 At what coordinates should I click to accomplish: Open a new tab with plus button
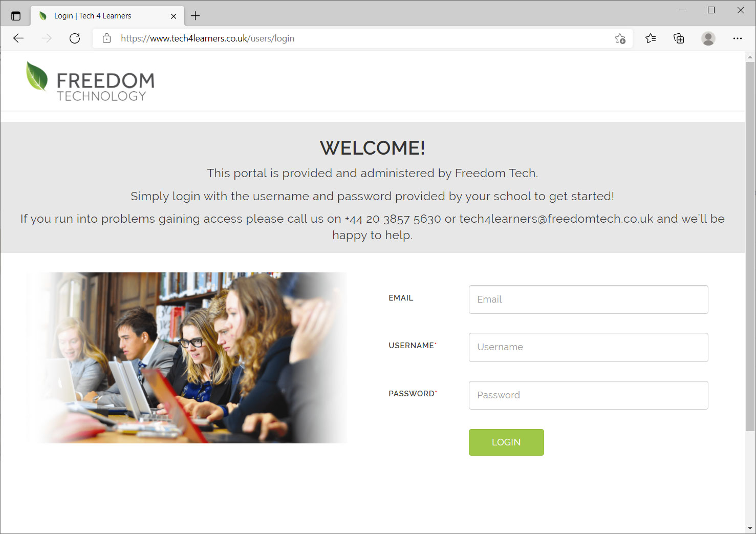(196, 16)
